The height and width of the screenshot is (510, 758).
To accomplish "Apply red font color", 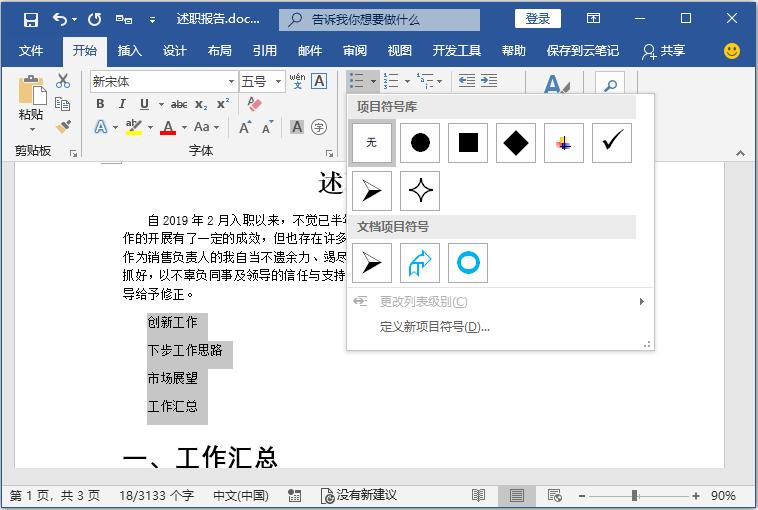I will pos(168,127).
